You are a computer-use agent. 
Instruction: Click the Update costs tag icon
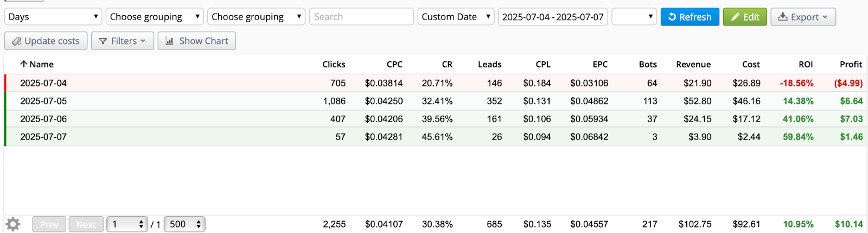[17, 41]
